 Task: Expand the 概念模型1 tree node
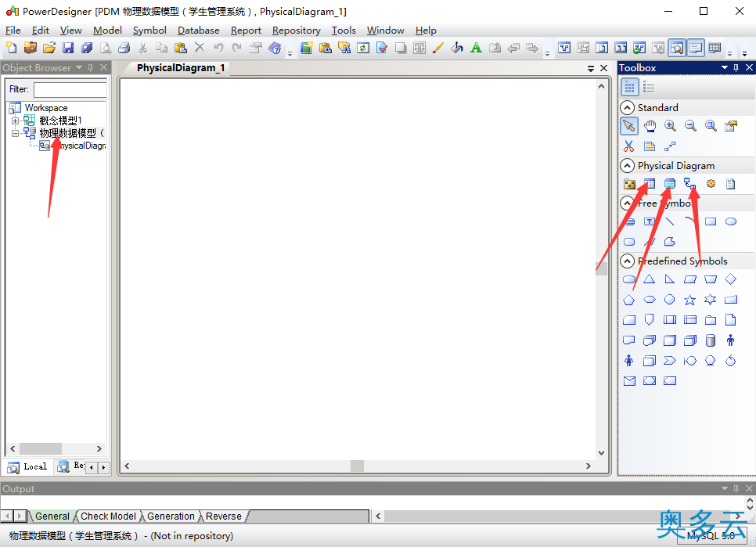click(15, 121)
